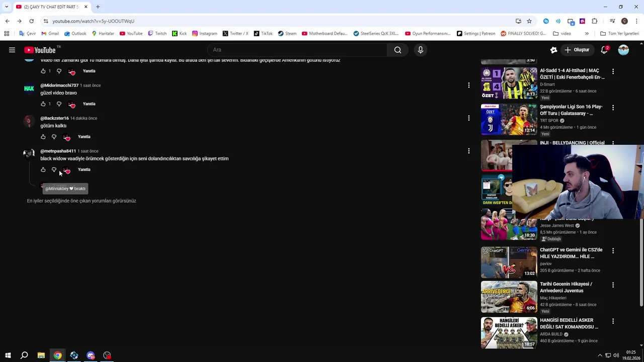Go to the YouTube home logo
The height and width of the screenshot is (362, 644).
pyautogui.click(x=40, y=50)
